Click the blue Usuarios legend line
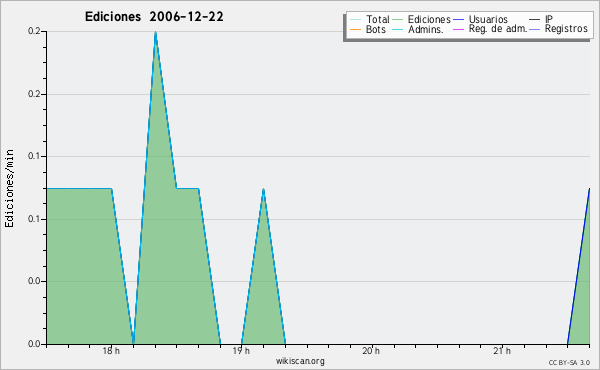This screenshot has width=600, height=370. pyautogui.click(x=458, y=20)
